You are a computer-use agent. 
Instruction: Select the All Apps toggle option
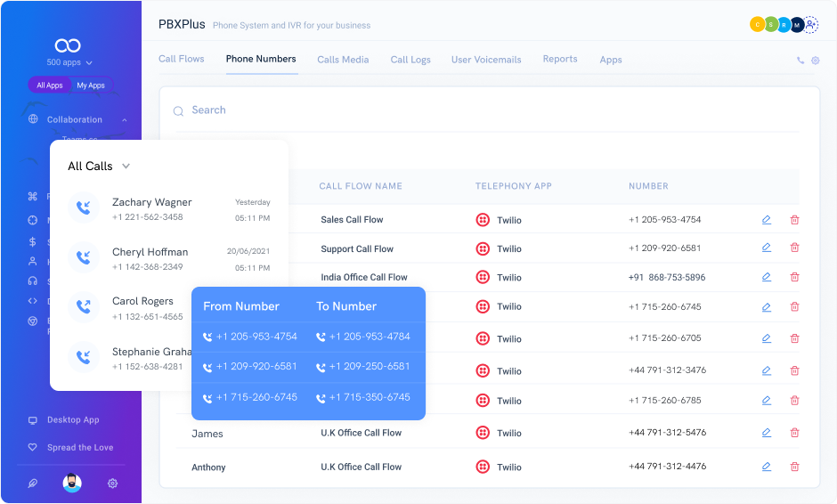click(x=50, y=85)
